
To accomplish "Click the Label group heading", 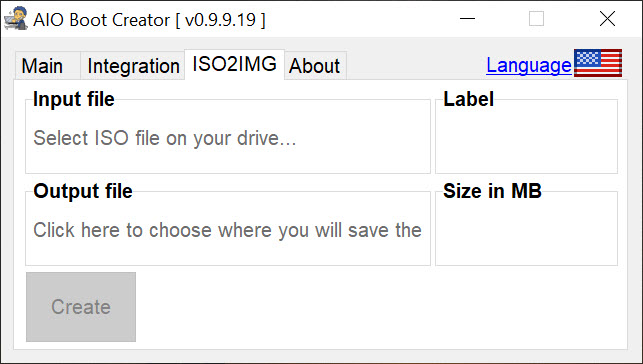I will click(468, 99).
